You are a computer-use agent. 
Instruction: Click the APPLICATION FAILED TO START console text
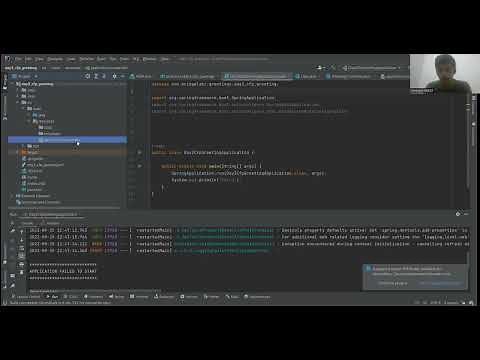pyautogui.click(x=63, y=271)
